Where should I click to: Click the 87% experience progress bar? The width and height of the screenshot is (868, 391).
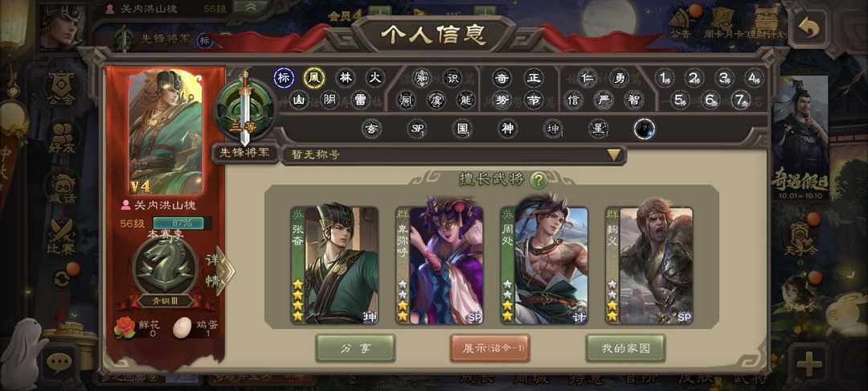pos(174,223)
